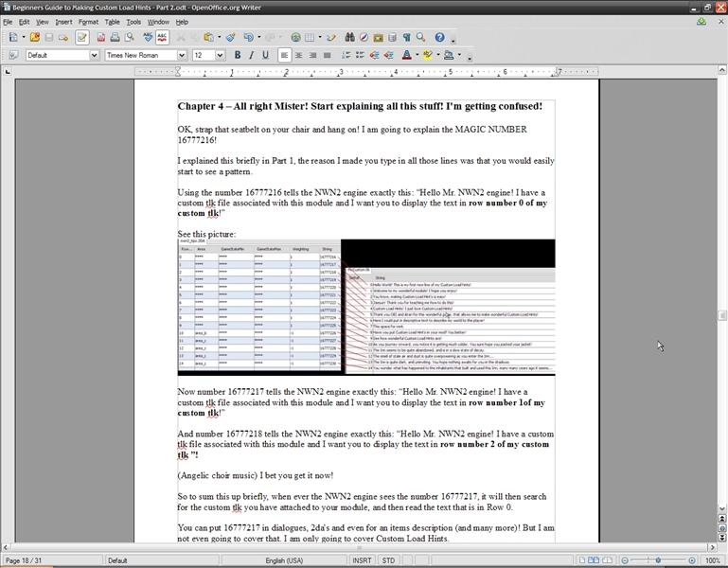Click the embedded 2da table picture
Screen dimensions: 728x568
(366, 307)
